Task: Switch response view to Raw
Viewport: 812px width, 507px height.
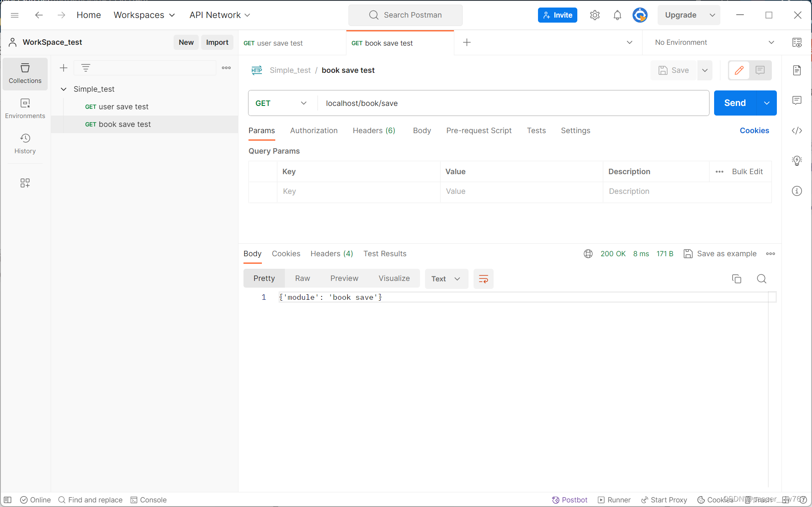Action: click(x=302, y=278)
